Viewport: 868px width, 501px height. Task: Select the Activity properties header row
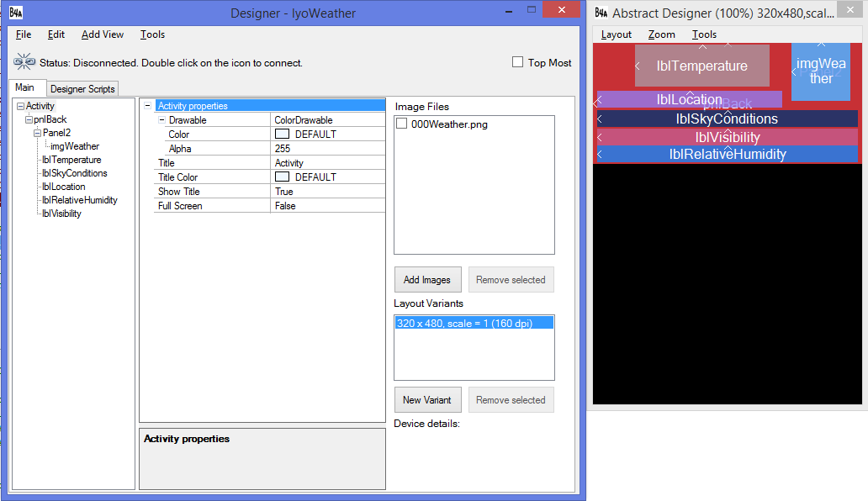pos(270,105)
